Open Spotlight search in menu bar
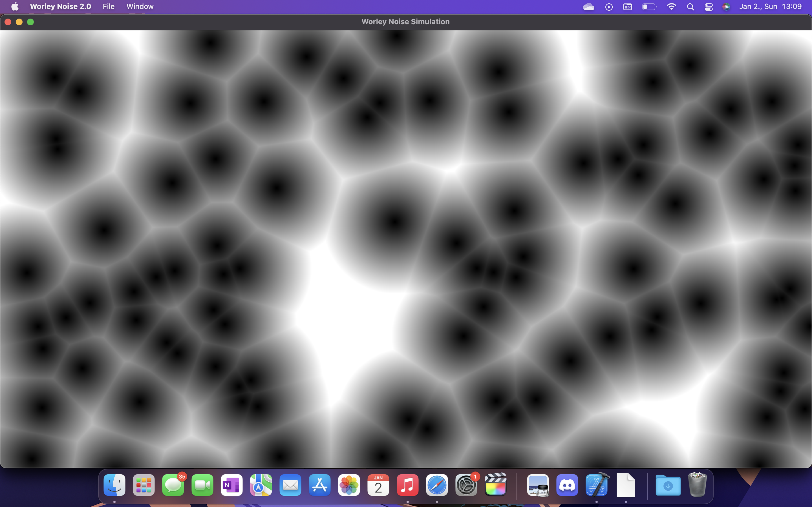This screenshot has height=507, width=812. tap(690, 7)
